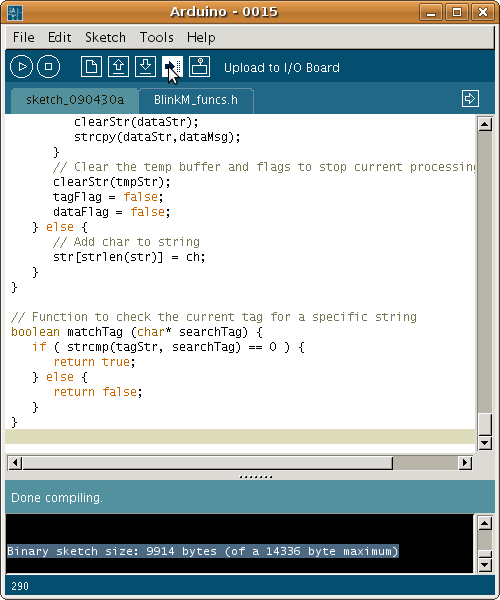The height and width of the screenshot is (600, 500).
Task: Click the line 'dataFlag = false;'
Action: tap(112, 212)
